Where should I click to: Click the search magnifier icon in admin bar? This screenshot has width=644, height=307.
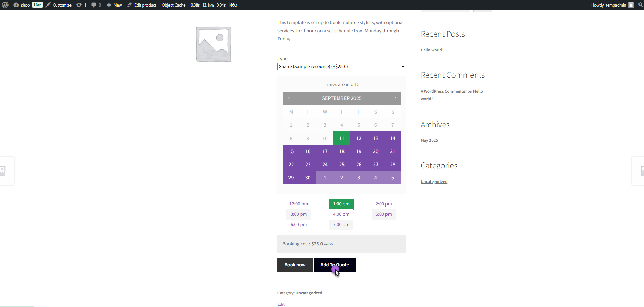click(x=641, y=5)
